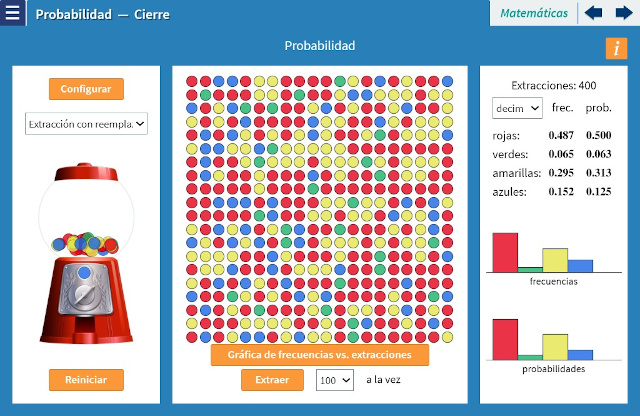Expand the 100 a la vez dropdown
Screen dimensions: 640x416
334,380
